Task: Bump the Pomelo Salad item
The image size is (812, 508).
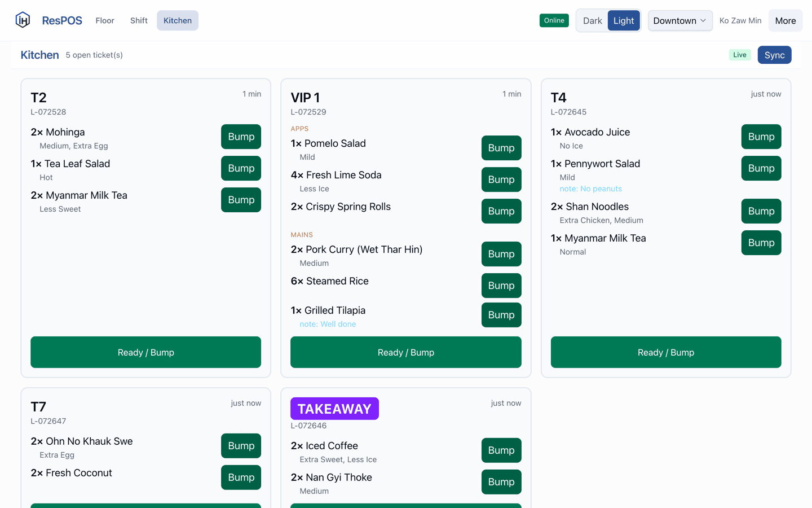Action: pos(501,148)
